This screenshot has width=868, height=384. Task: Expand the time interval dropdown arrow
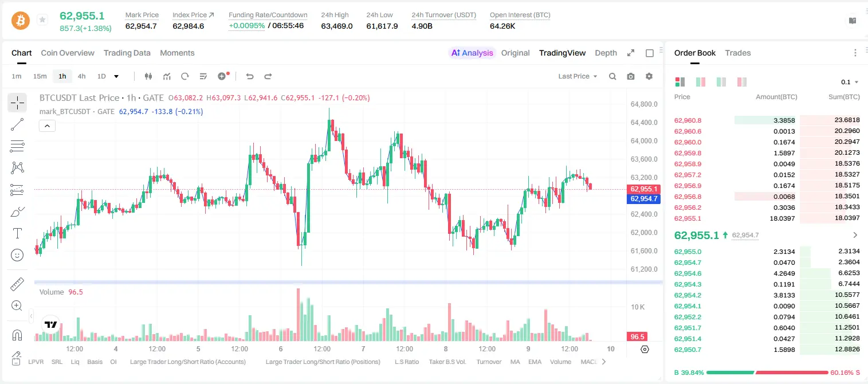(x=116, y=76)
